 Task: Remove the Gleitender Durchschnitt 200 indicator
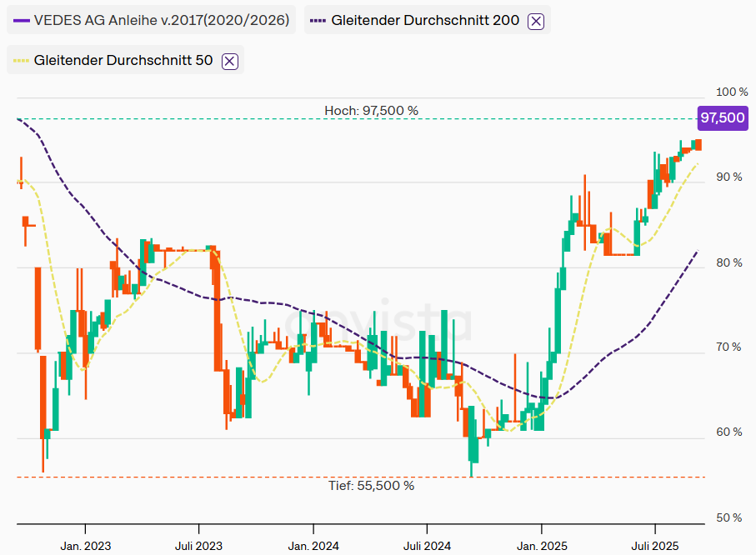pos(536,21)
